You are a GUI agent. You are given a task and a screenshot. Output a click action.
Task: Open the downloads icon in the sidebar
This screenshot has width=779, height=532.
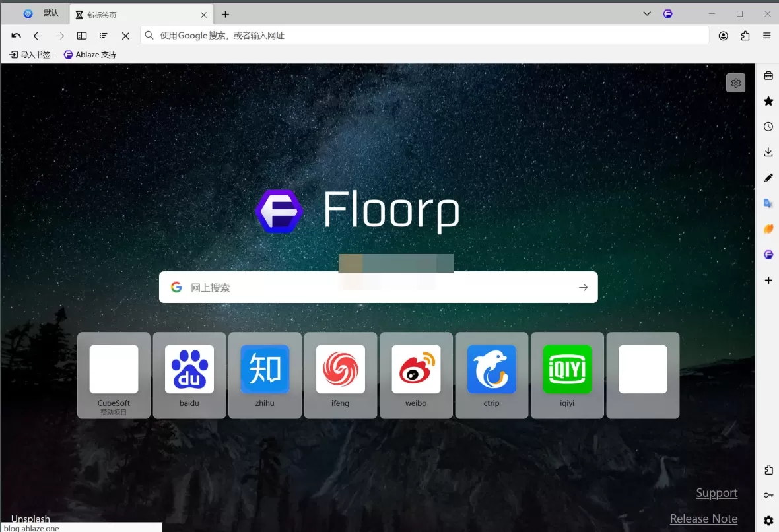[768, 152]
